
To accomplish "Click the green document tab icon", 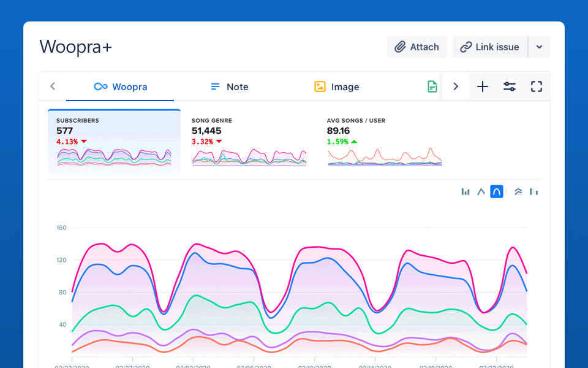I will point(432,86).
